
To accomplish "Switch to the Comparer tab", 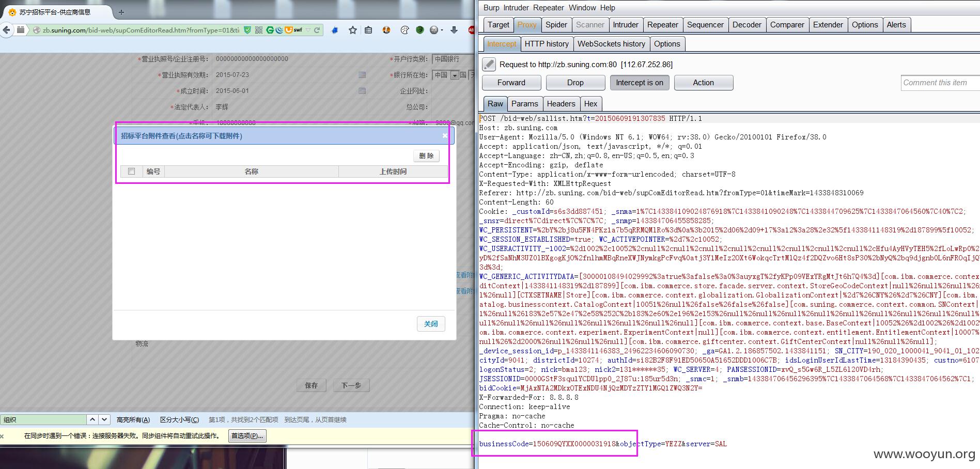I will (x=787, y=25).
